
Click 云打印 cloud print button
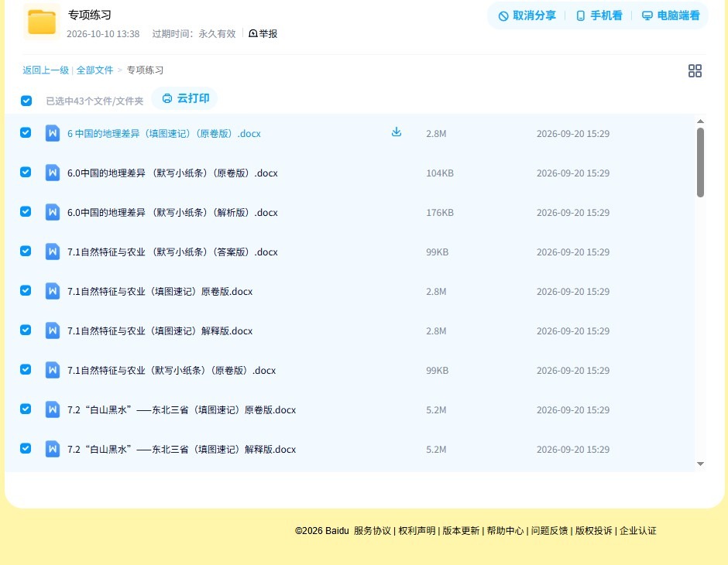185,98
